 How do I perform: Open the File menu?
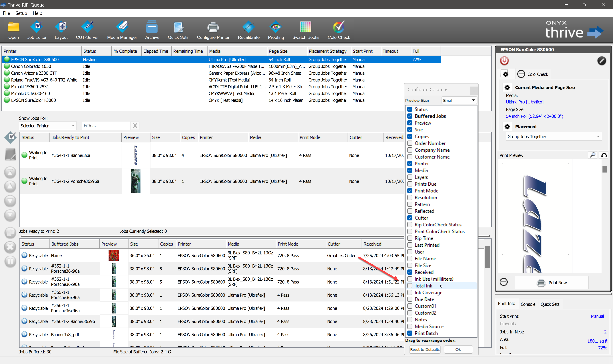coord(6,13)
